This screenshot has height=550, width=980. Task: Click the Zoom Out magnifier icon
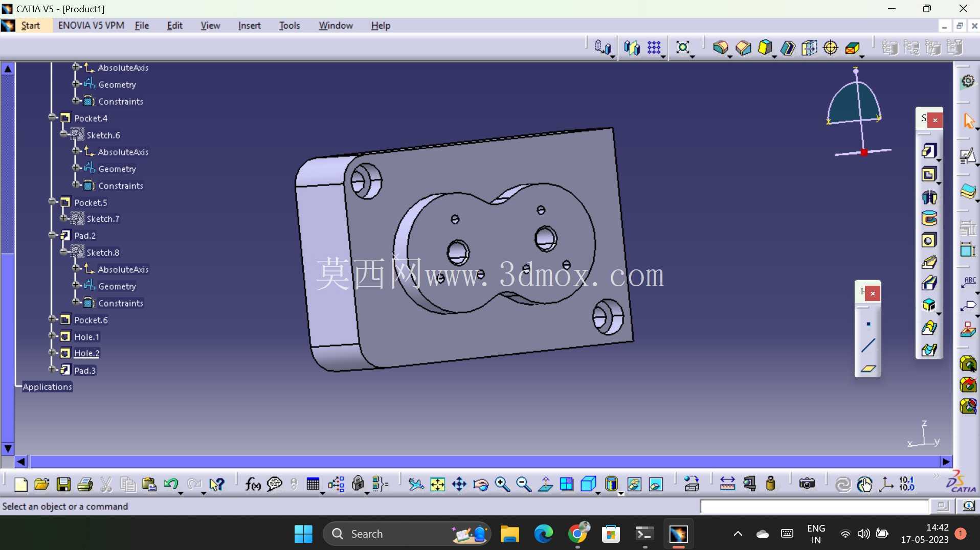click(x=524, y=484)
